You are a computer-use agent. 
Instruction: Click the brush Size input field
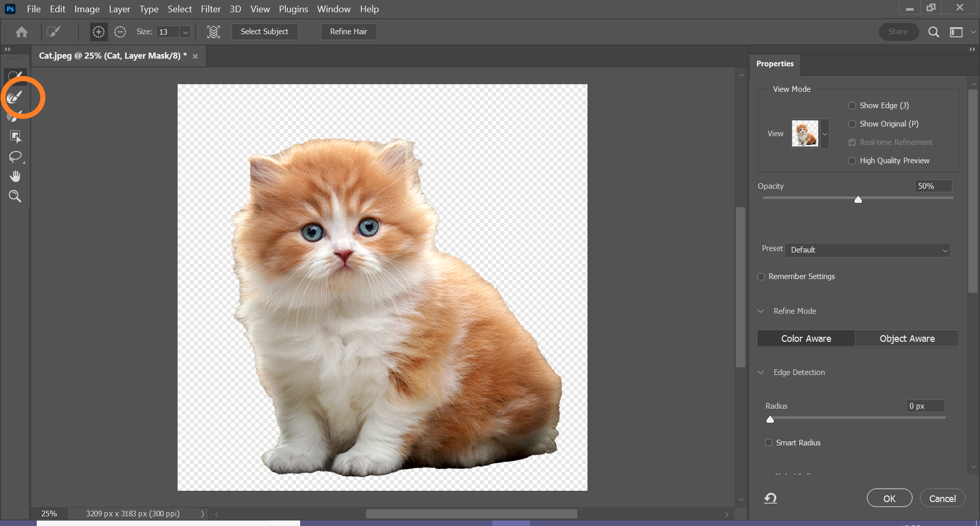168,32
